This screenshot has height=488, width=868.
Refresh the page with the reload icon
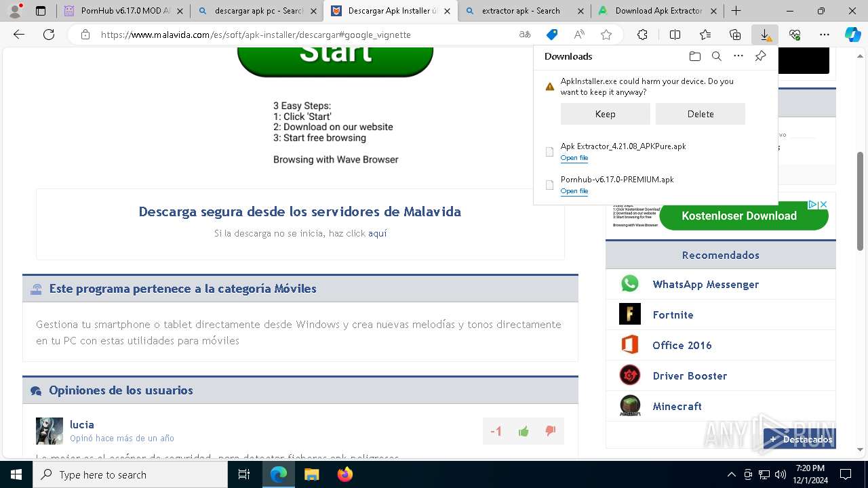[x=48, y=35]
